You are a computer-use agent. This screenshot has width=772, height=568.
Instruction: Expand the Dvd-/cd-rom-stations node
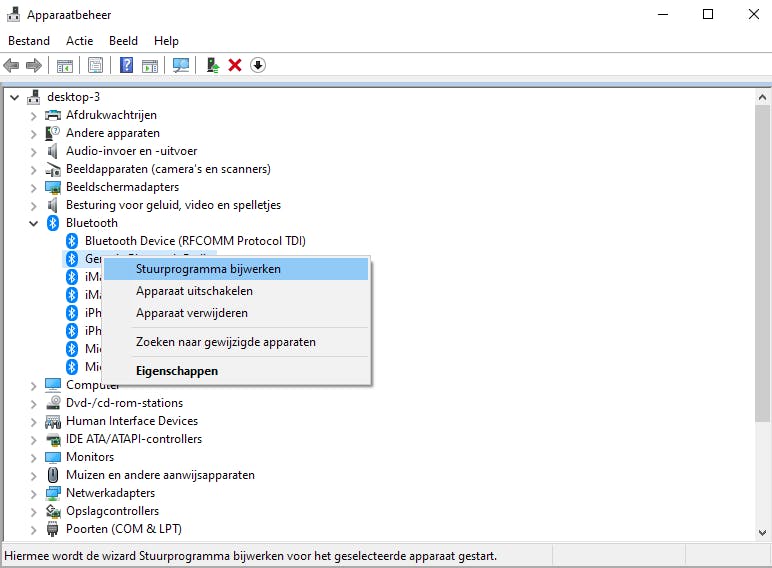[x=33, y=404]
